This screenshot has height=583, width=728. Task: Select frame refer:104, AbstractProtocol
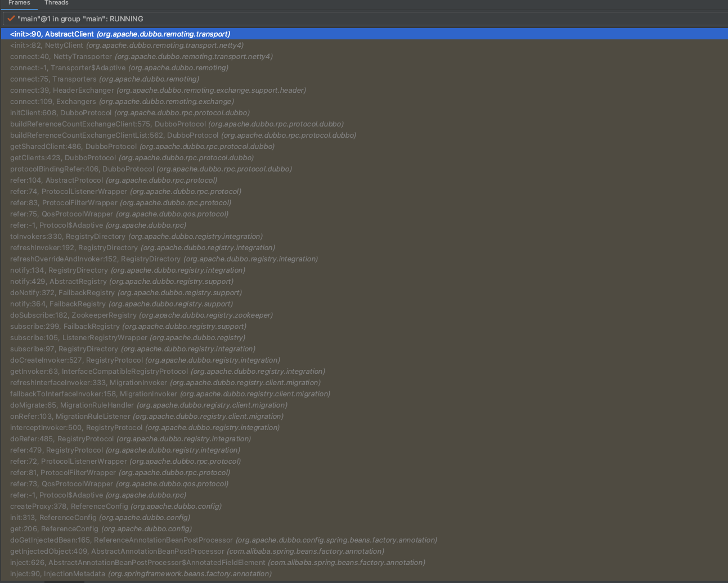tap(364, 180)
